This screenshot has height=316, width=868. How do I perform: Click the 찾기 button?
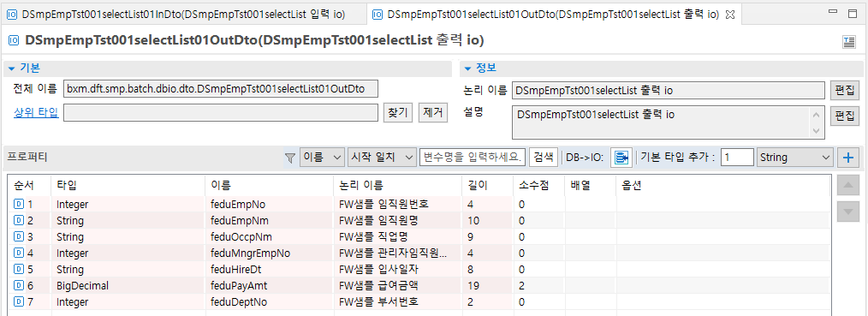tap(398, 112)
